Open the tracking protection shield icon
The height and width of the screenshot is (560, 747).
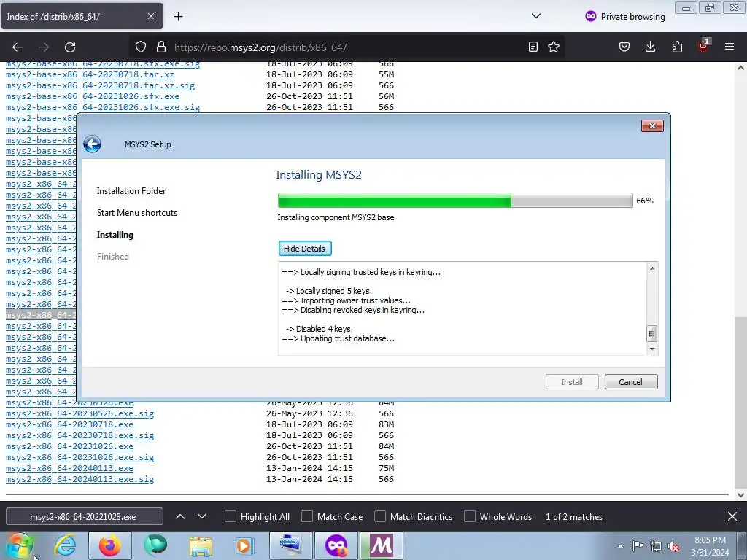coord(141,47)
